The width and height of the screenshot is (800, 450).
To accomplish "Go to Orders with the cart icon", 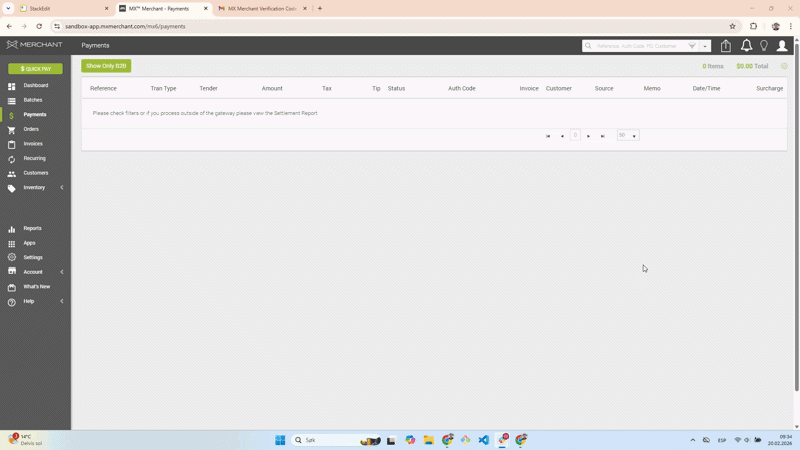I will tap(11, 130).
